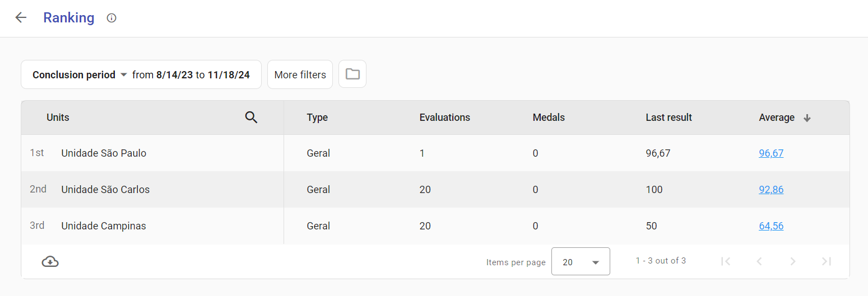Open the folder icon button
Viewport: 868px width, 296px height.
click(x=352, y=74)
